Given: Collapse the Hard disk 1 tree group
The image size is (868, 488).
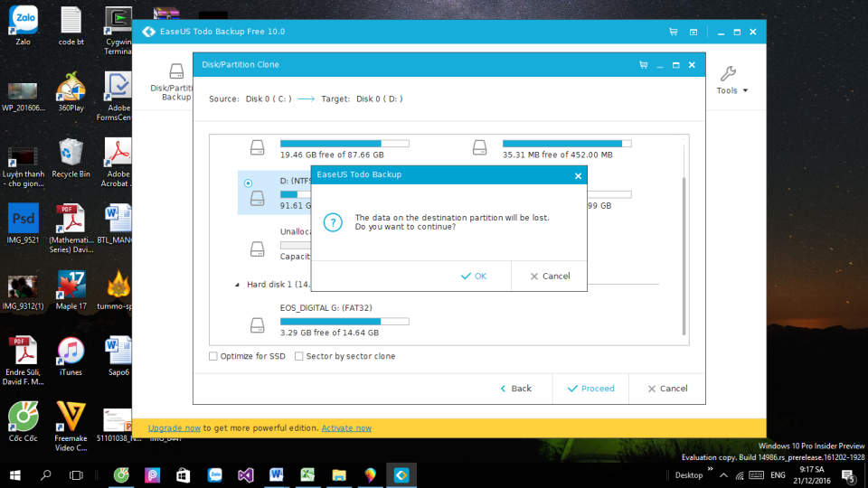Looking at the screenshot, I should point(238,285).
